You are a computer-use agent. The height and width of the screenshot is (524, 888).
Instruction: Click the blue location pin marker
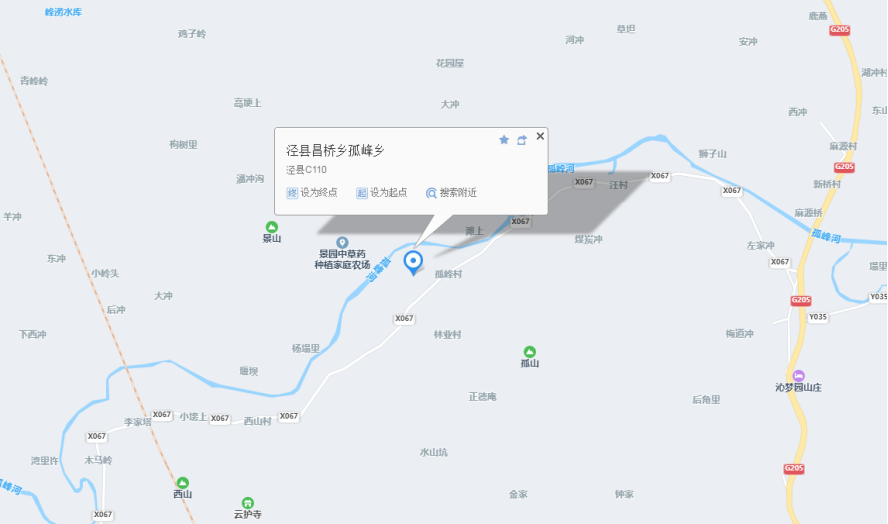tap(413, 263)
